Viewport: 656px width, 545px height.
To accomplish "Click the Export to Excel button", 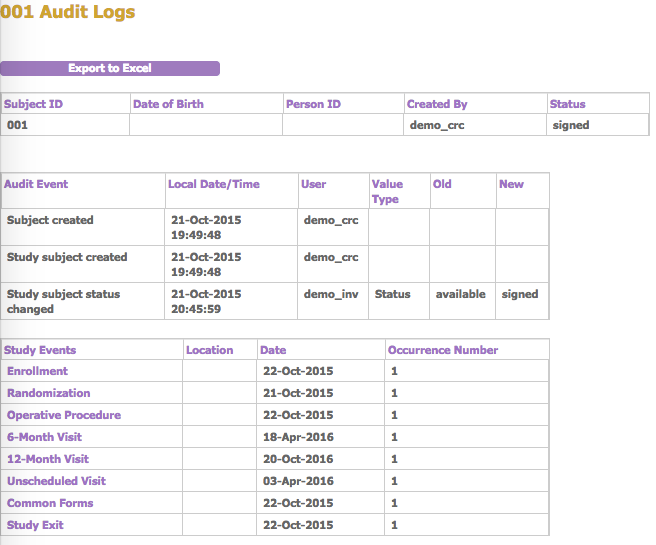I will click(110, 69).
